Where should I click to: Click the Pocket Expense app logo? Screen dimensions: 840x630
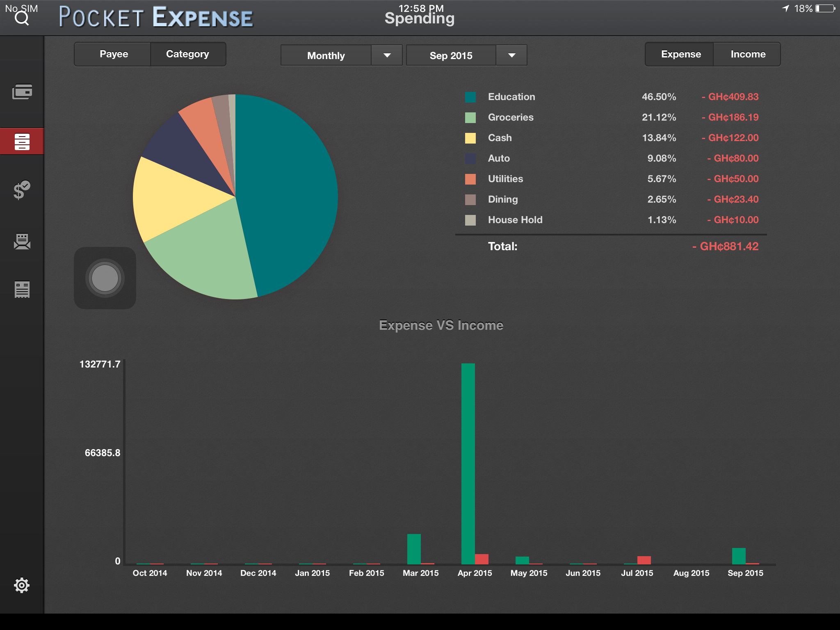(156, 17)
